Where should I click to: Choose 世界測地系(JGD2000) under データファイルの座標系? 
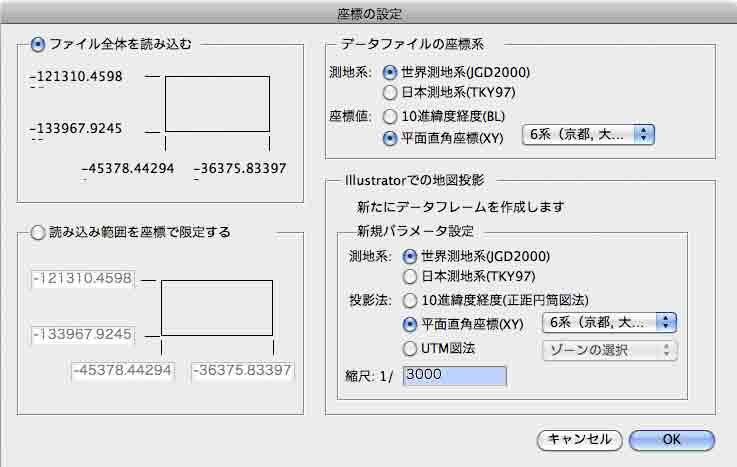pos(390,72)
